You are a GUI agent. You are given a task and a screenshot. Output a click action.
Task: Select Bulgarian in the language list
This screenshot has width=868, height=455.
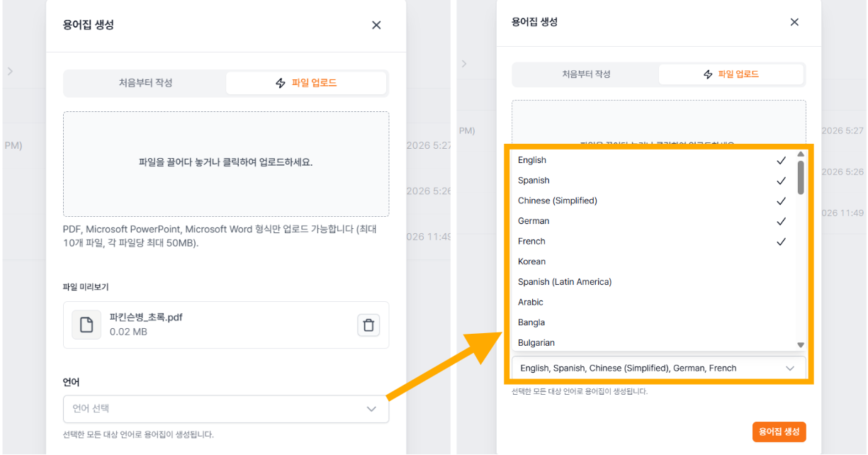[x=653, y=342]
